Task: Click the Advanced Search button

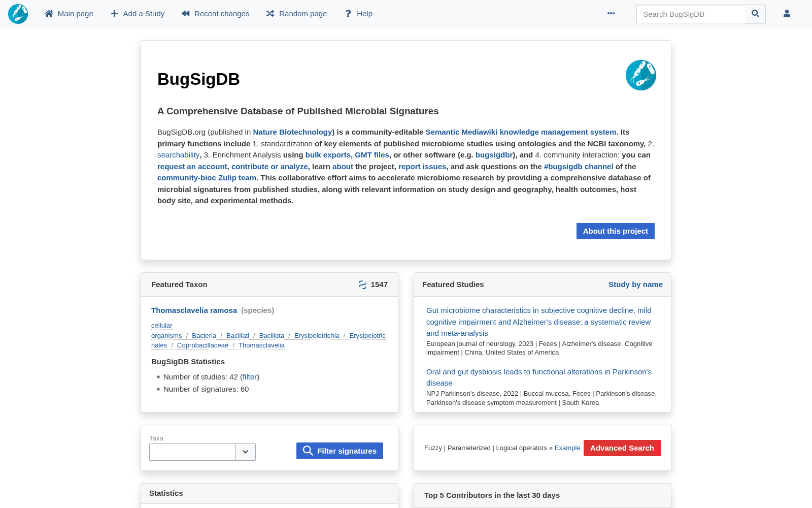Action: tap(622, 448)
